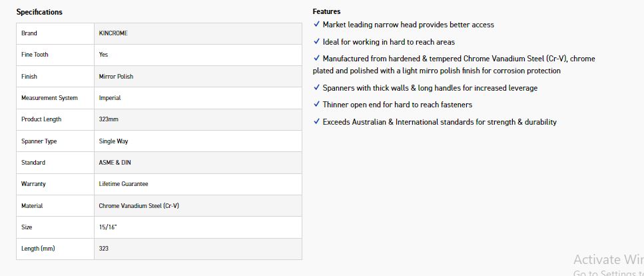Click the checkmark beside thick walls feature
The height and width of the screenshot is (276, 644).
point(316,88)
